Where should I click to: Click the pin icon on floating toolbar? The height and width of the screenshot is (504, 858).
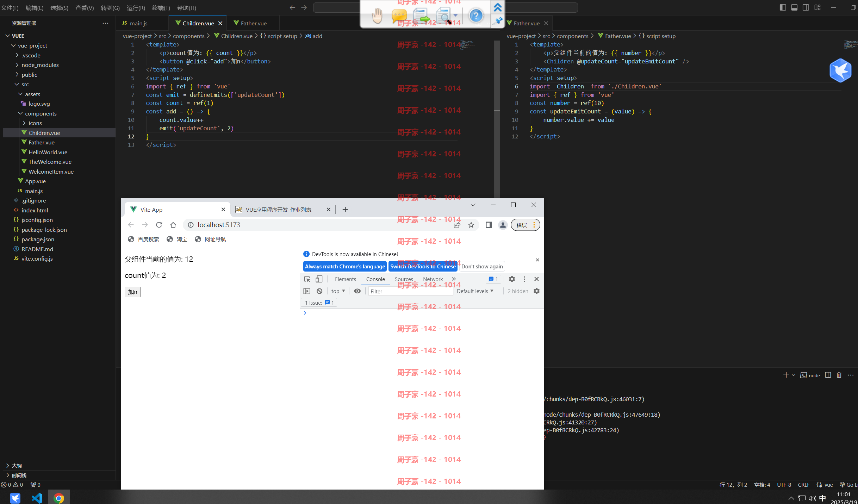tap(498, 21)
